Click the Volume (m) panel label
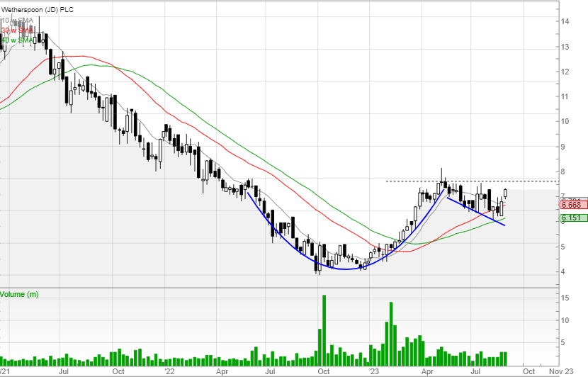The height and width of the screenshot is (377, 588). coord(19,294)
